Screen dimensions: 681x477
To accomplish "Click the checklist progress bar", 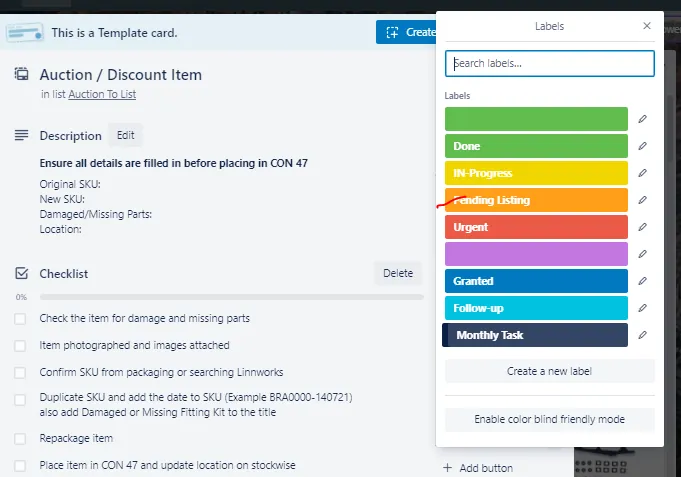I will pos(231,297).
